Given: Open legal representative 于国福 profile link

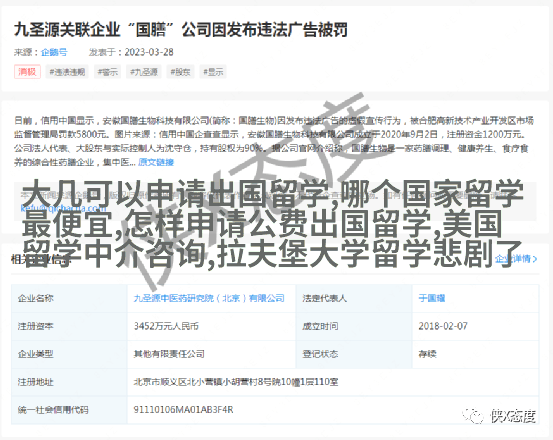Looking at the screenshot, I should coord(432,298).
